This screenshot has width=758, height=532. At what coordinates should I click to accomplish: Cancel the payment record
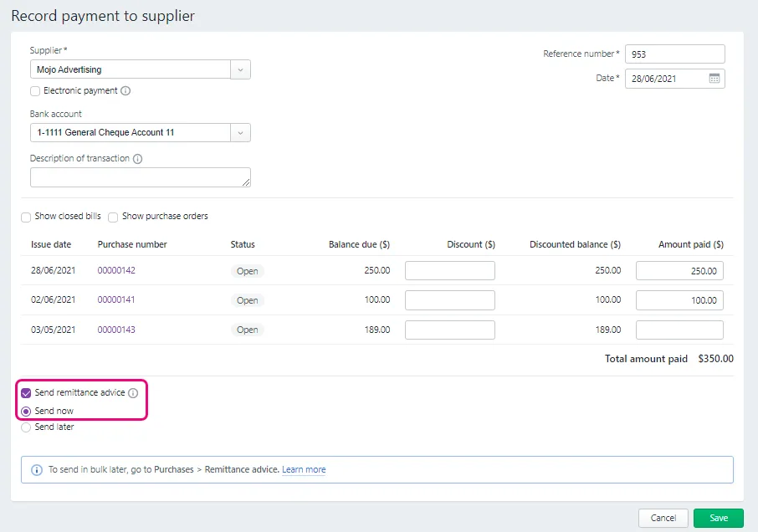[663, 518]
